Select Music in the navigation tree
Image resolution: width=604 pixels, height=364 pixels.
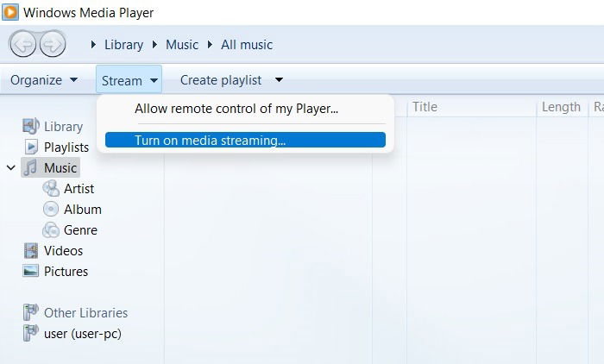pyautogui.click(x=60, y=167)
